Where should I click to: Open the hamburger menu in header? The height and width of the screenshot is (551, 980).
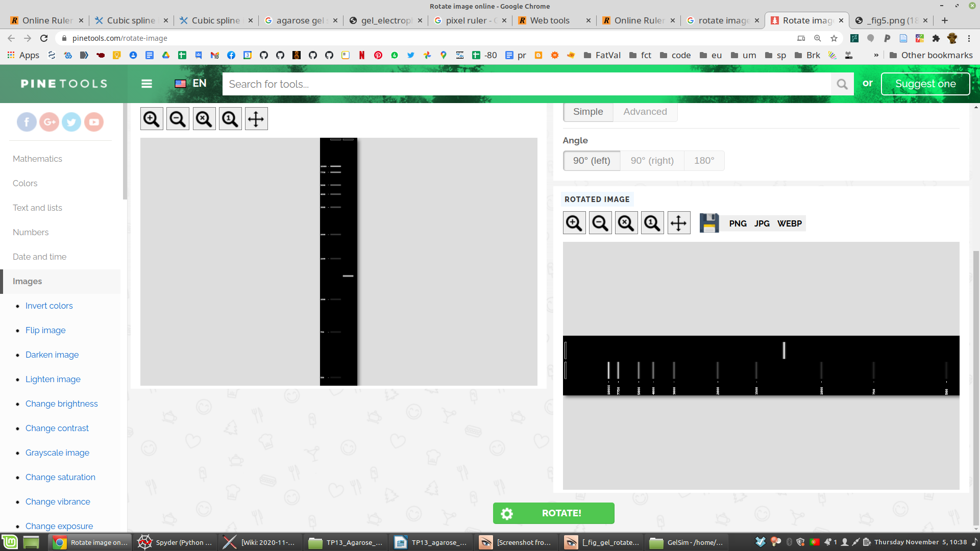[146, 84]
